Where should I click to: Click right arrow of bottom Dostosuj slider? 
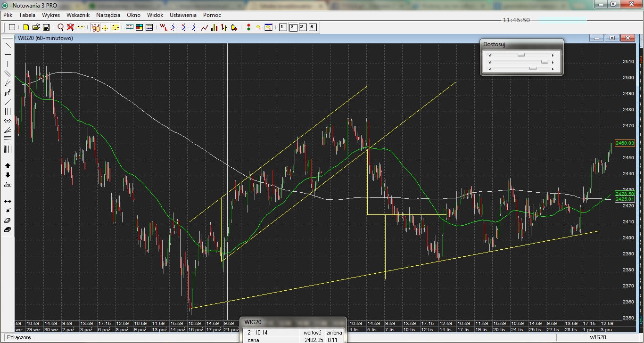553,69
